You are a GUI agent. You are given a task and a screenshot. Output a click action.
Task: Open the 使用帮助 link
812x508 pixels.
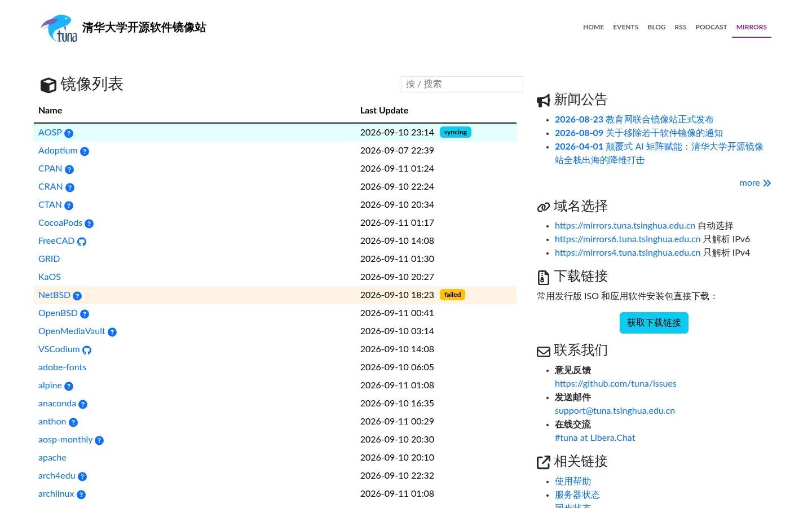tap(573, 481)
